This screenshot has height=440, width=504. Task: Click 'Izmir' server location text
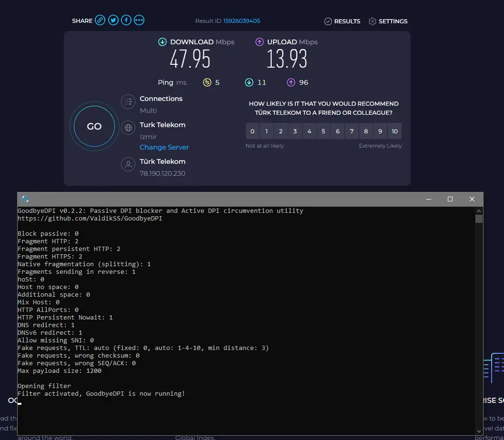pyautogui.click(x=148, y=137)
